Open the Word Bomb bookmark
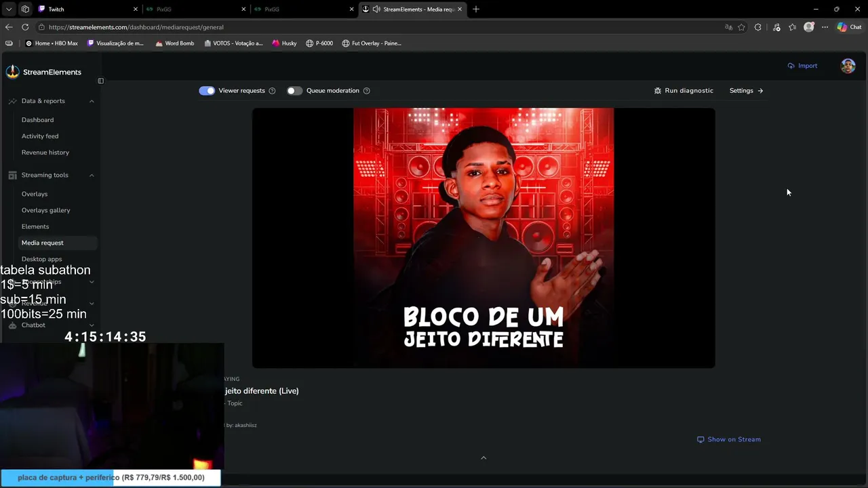868x488 pixels. pos(175,43)
